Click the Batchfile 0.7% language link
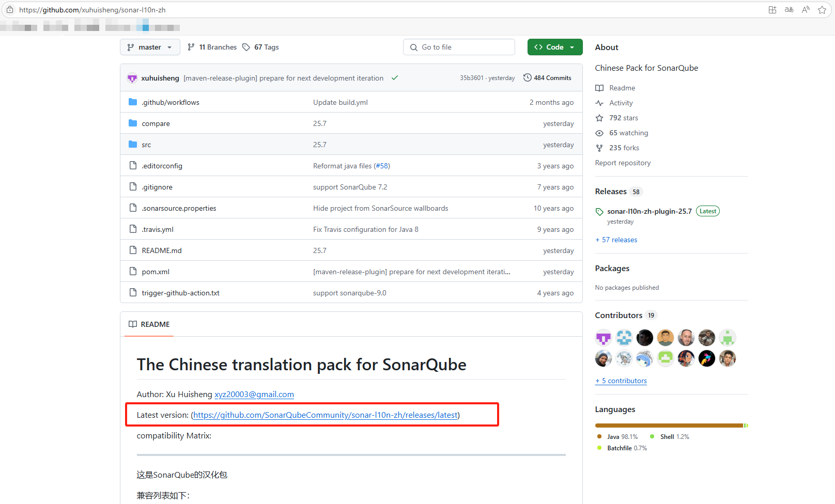The image size is (835, 504). tap(622, 448)
